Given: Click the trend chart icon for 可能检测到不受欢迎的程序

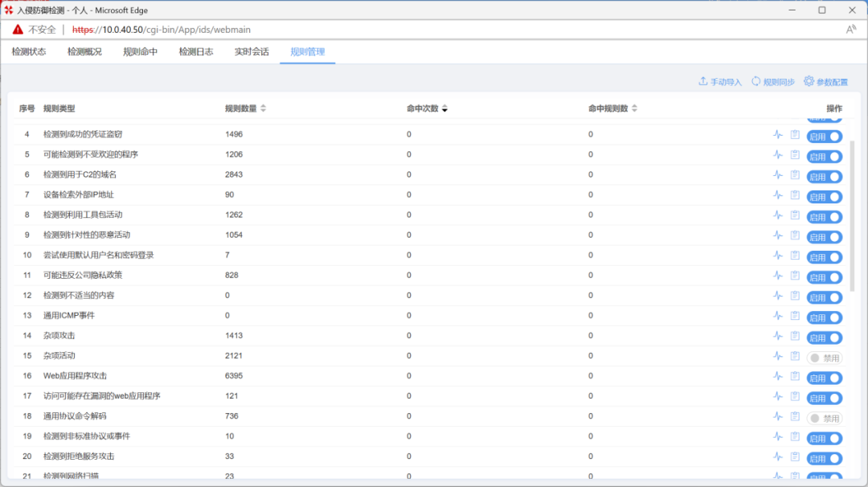Looking at the screenshot, I should pyautogui.click(x=778, y=154).
